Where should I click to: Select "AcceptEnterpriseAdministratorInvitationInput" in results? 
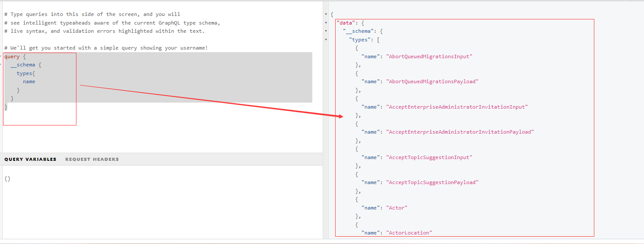[x=457, y=107]
